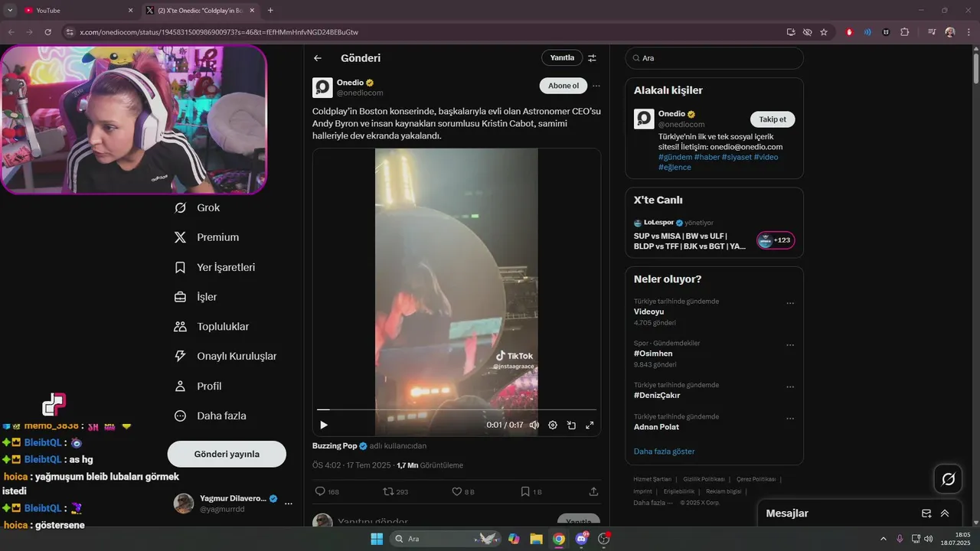Open Grok from the sidebar
980x551 pixels.
tap(198, 208)
